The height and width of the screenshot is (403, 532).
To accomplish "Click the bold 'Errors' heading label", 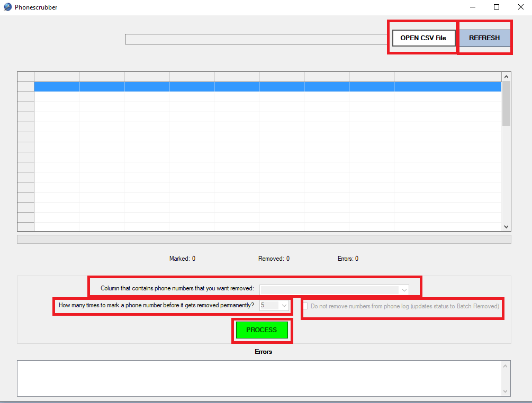I will tap(263, 352).
